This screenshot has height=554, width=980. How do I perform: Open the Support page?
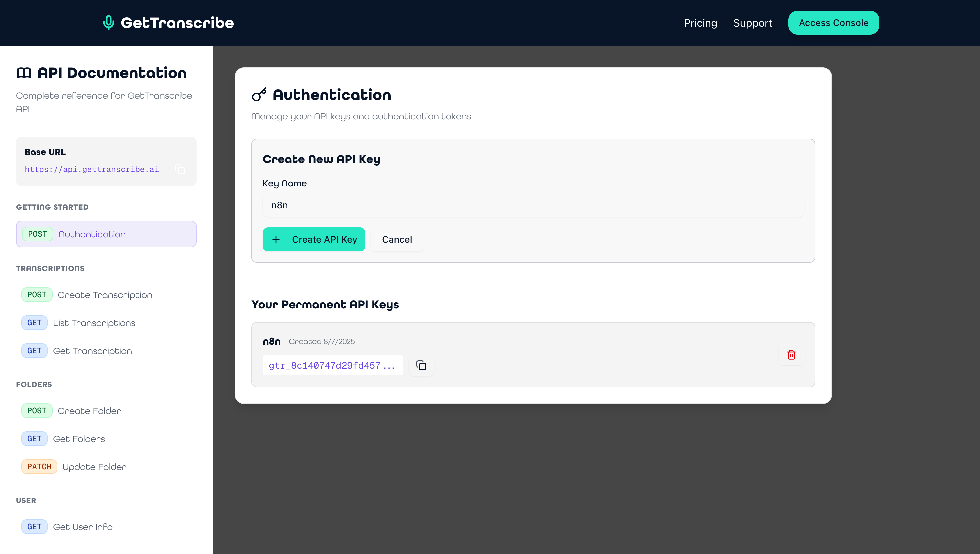(x=753, y=23)
